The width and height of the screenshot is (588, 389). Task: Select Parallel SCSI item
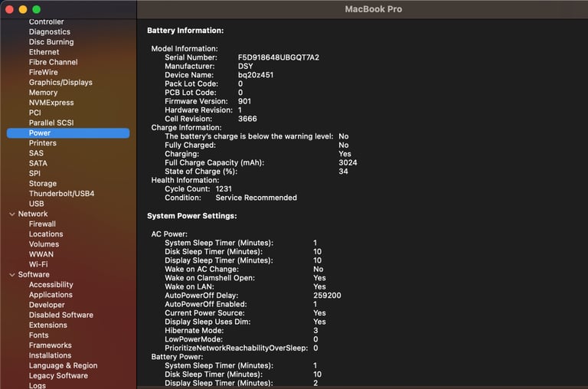51,123
